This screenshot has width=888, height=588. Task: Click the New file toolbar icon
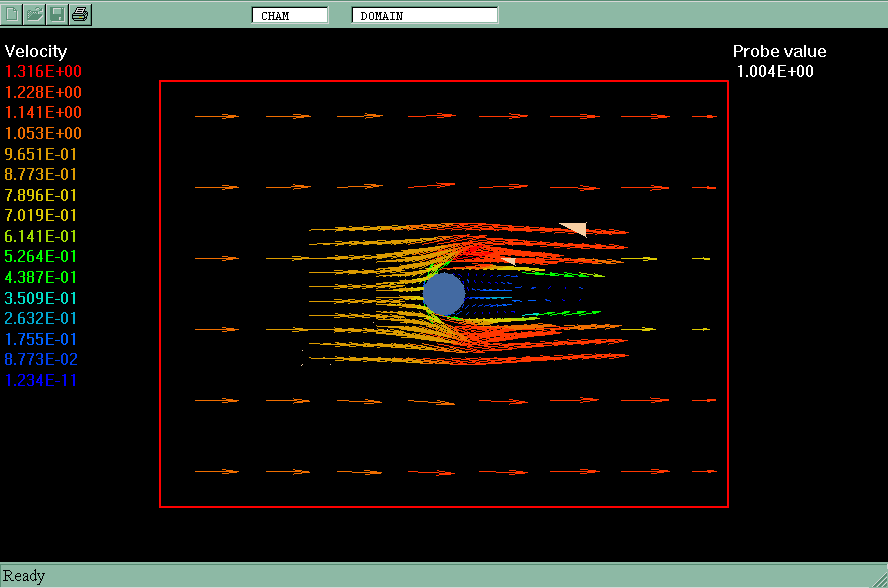(13, 14)
